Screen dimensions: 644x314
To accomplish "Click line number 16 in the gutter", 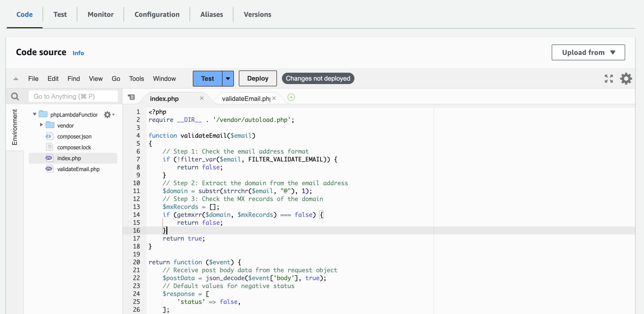I will [137, 230].
